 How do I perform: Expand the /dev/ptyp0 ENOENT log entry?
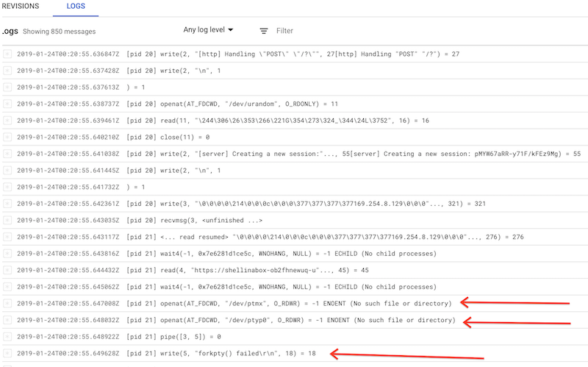pyautogui.click(x=7, y=320)
